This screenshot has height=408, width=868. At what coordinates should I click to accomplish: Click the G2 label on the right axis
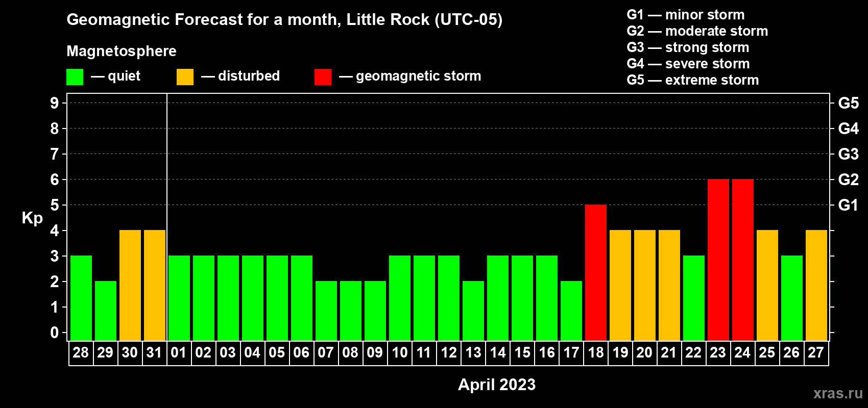849,180
